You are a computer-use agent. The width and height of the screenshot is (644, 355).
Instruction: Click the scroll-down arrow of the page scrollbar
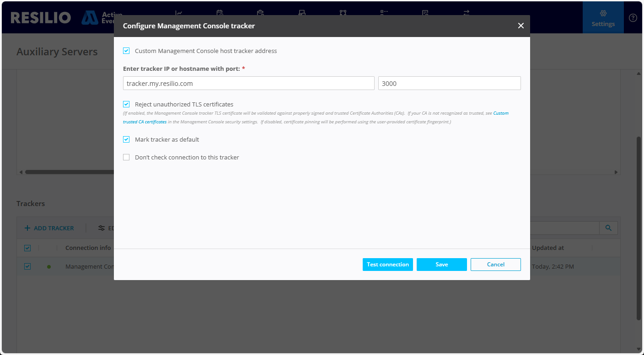click(x=639, y=349)
